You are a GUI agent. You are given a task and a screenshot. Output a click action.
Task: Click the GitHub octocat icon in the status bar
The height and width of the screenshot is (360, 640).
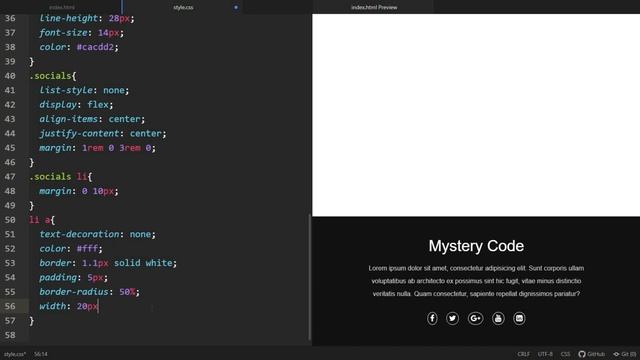click(x=582, y=354)
